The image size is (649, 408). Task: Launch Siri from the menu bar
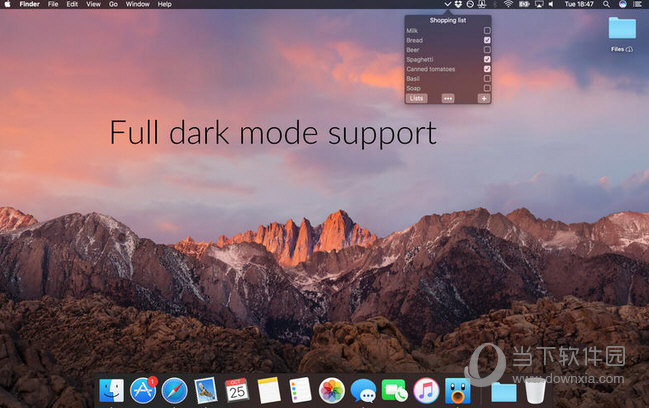[623, 4]
